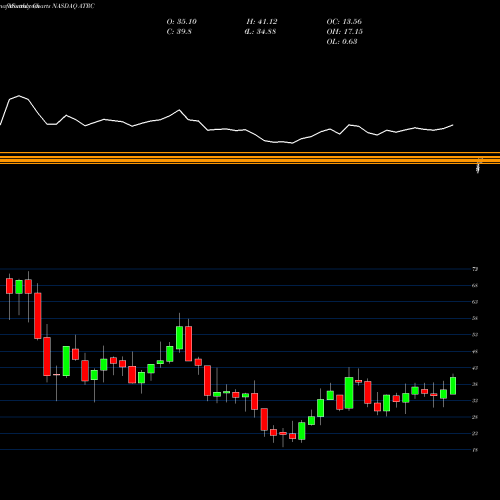Click the 23 price axis label
500x500 pixels.
(x=475, y=433)
